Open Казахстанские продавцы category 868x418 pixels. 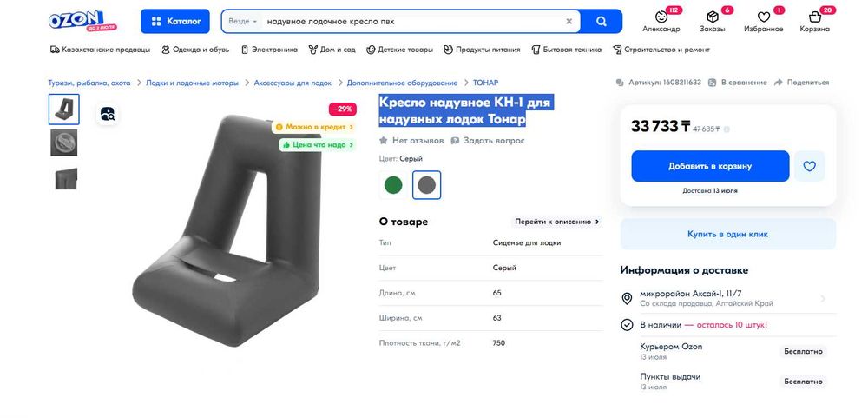click(100, 50)
